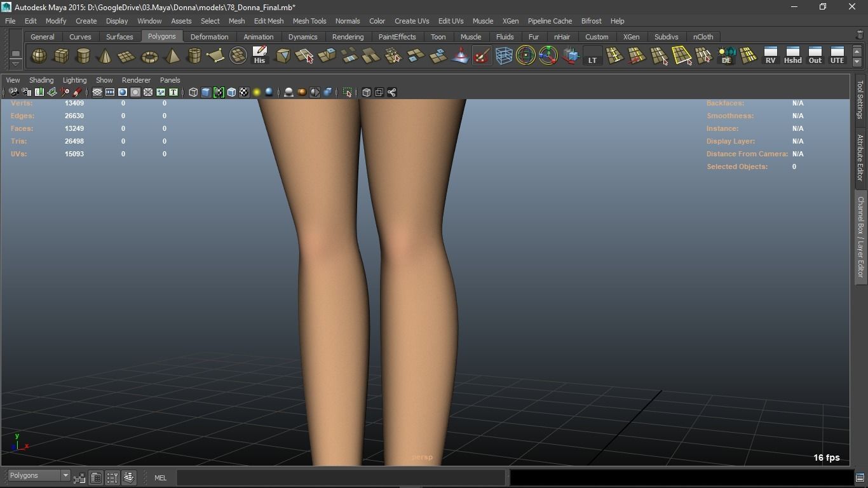The height and width of the screenshot is (488, 868).
Task: Open the Out outliner shelf button
Action: [x=815, y=55]
